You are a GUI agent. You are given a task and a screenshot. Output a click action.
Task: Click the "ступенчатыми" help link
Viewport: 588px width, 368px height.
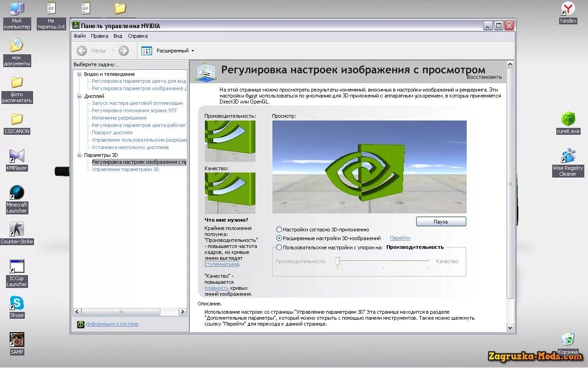point(222,264)
